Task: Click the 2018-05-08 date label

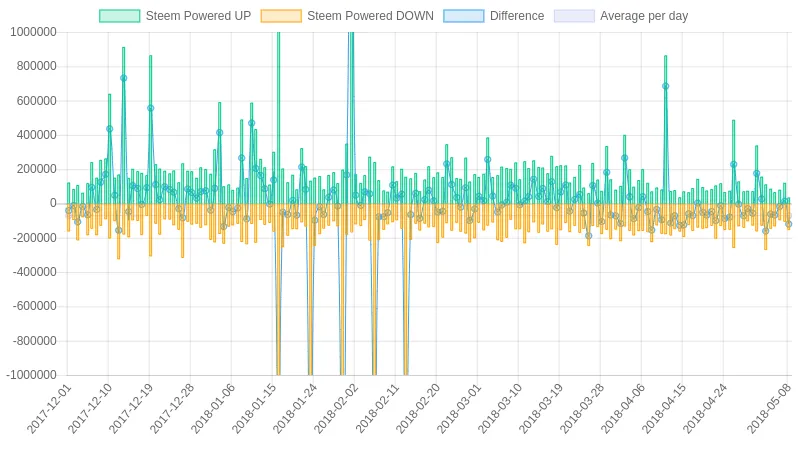Action: coord(770,409)
